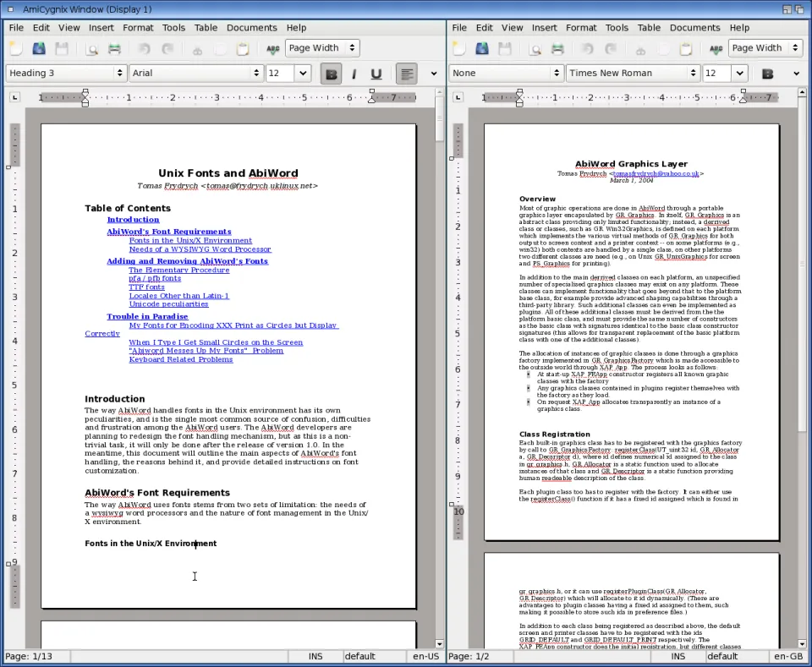Image resolution: width=812 pixels, height=667 pixels.
Task: Click the INS insert mode status bar field
Action: (315, 656)
